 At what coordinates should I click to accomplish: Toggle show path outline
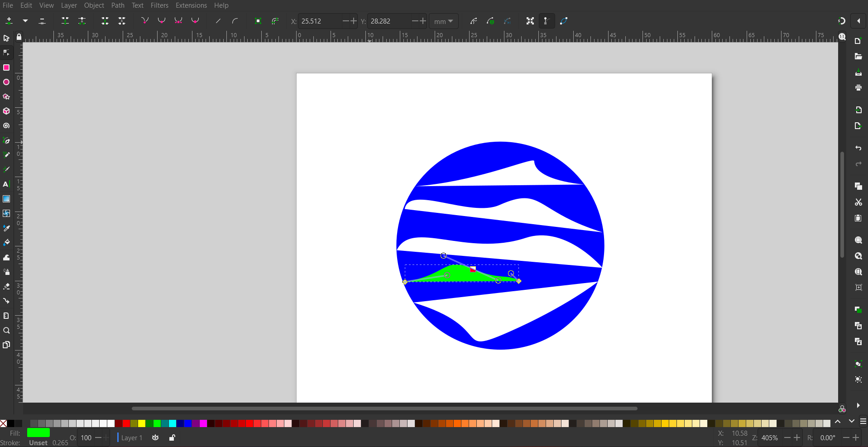click(x=564, y=21)
